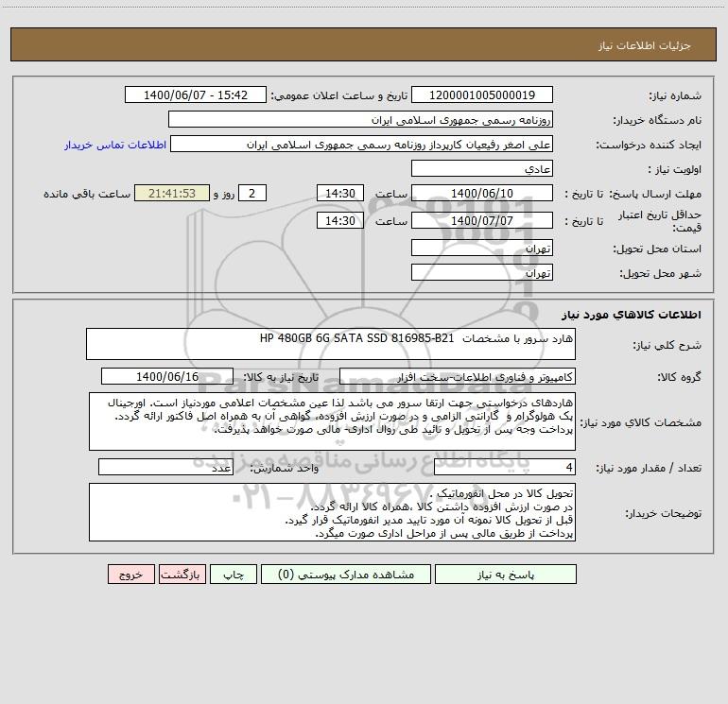The width and height of the screenshot is (728, 704).
Task: Select the need number field 1200001005000019
Action: point(482,94)
